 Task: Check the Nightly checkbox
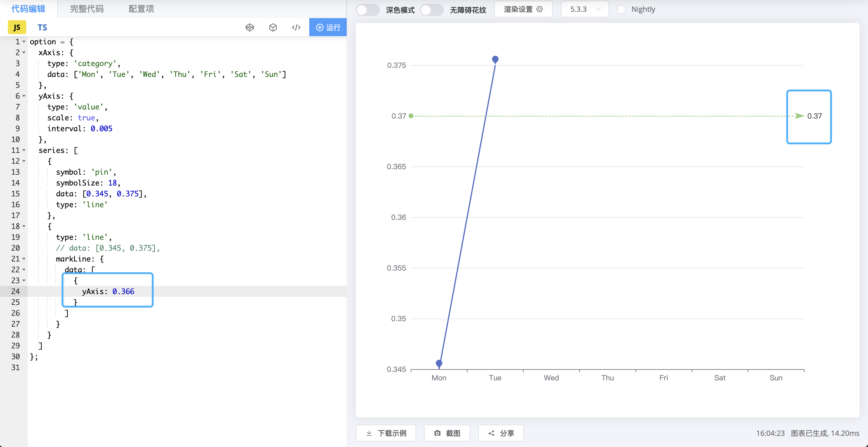click(x=622, y=9)
